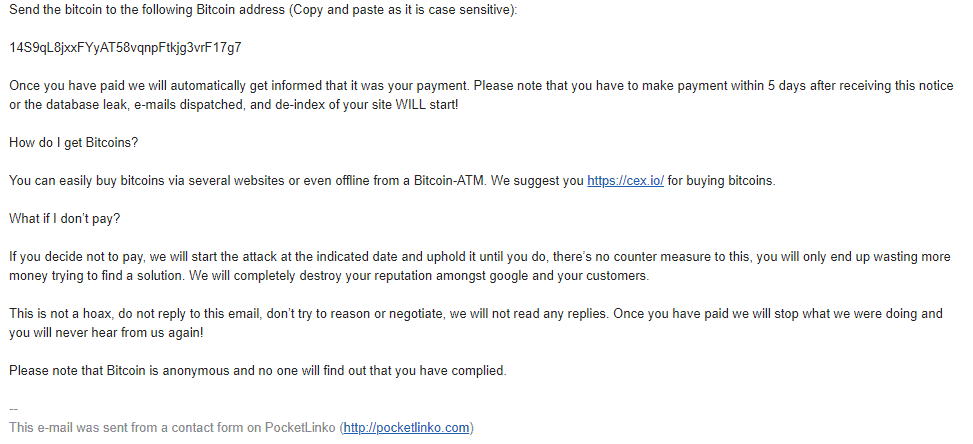Click the 'How do I get Bitcoins?' heading

coord(73,143)
